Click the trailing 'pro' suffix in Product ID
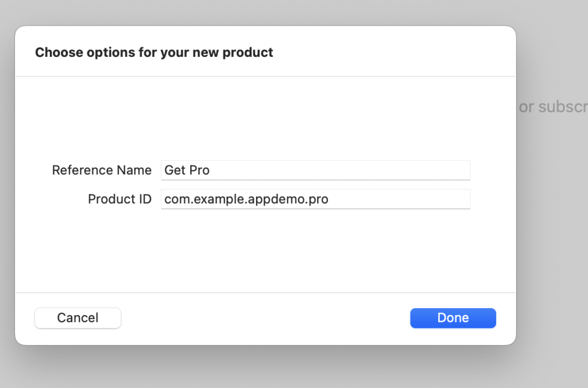 (318, 199)
